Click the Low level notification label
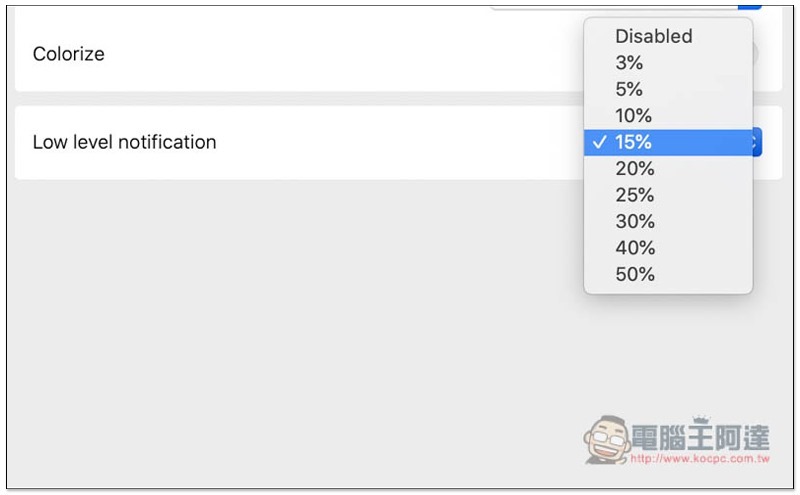This screenshot has width=800, height=495. pyautogui.click(x=124, y=142)
